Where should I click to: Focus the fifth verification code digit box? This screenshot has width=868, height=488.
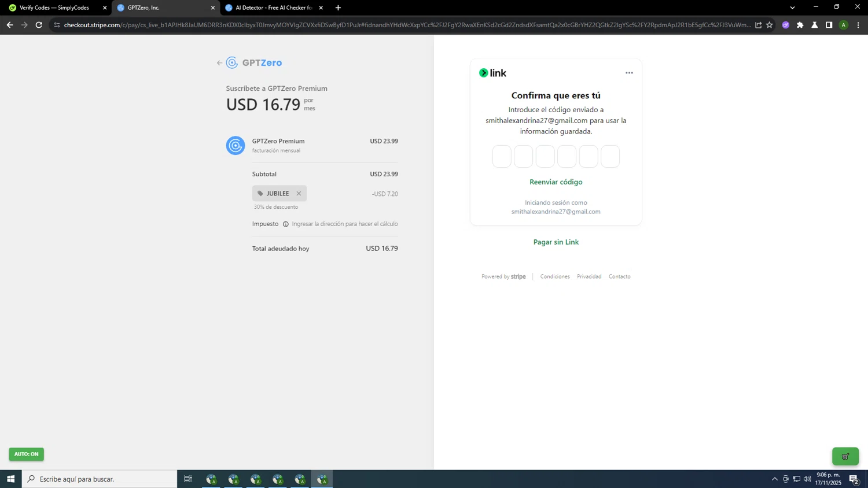[589, 156]
